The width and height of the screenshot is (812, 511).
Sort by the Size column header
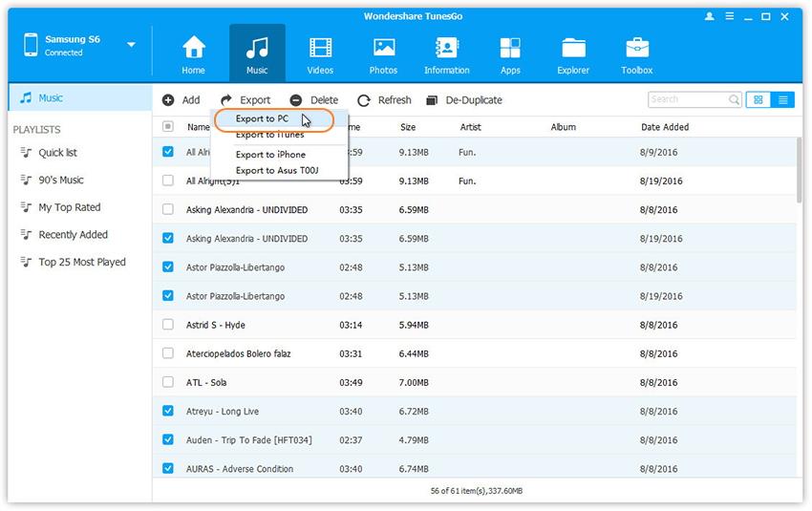[408, 127]
